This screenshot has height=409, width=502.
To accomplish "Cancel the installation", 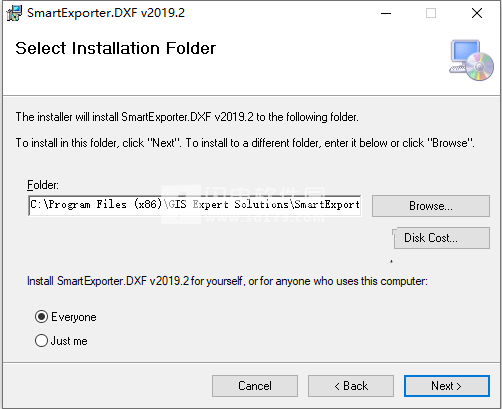I will 255,386.
